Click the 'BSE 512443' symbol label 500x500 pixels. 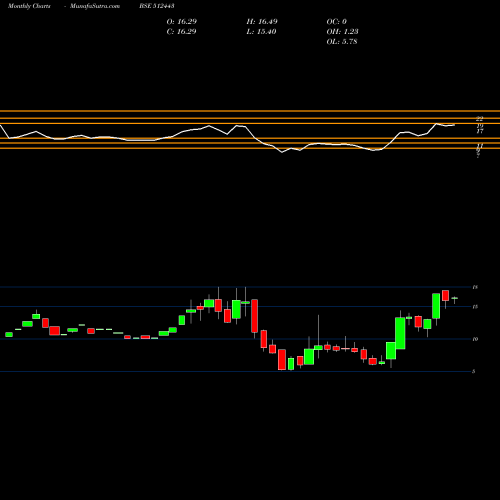point(157,6)
